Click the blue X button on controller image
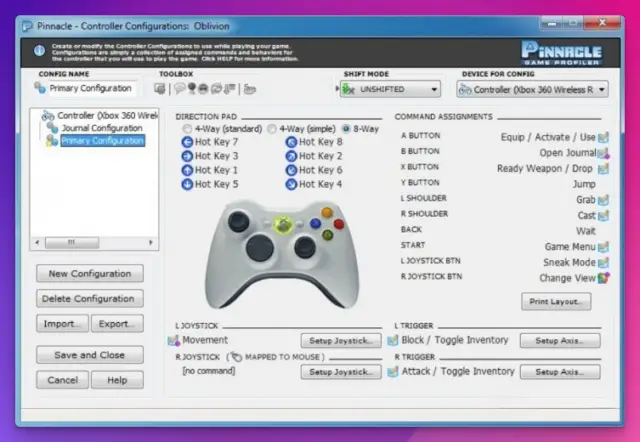640x442 pixels. (x=315, y=223)
